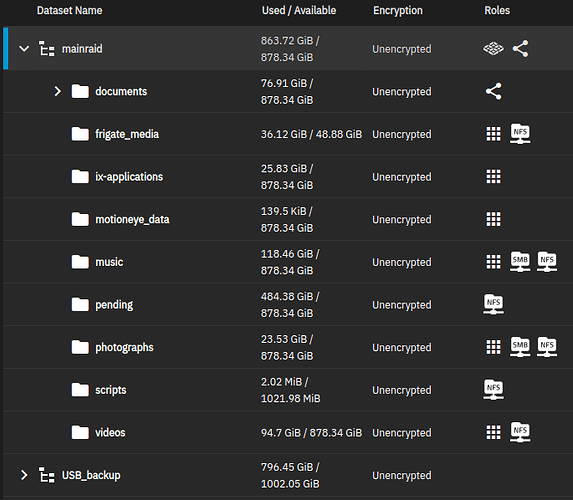Click the Roles column header
The height and width of the screenshot is (500, 573).
coord(497,10)
